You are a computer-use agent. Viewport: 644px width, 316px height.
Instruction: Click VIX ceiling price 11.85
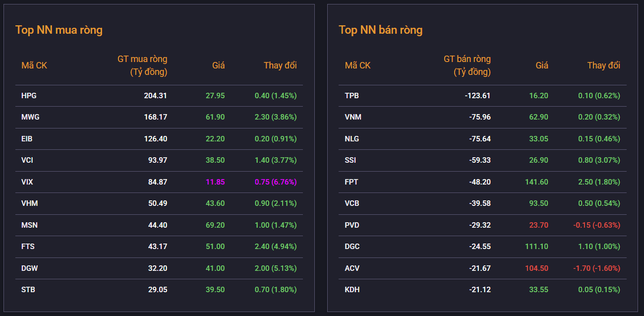point(215,182)
